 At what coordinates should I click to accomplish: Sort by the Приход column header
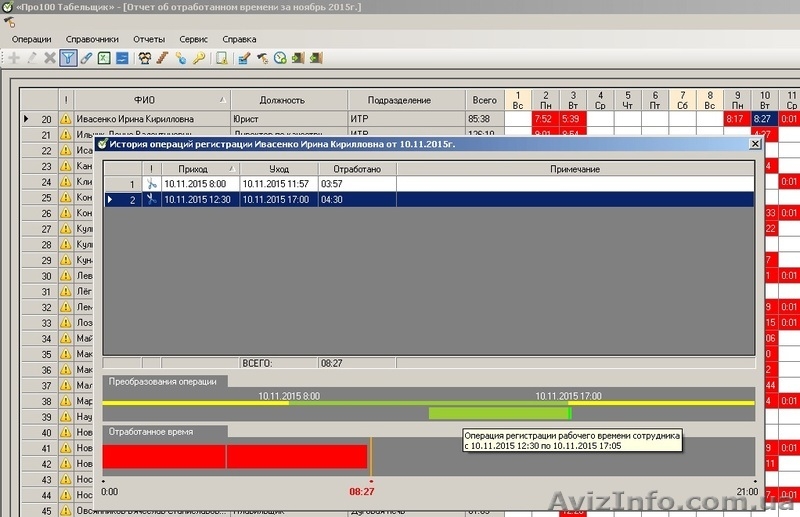point(199,169)
